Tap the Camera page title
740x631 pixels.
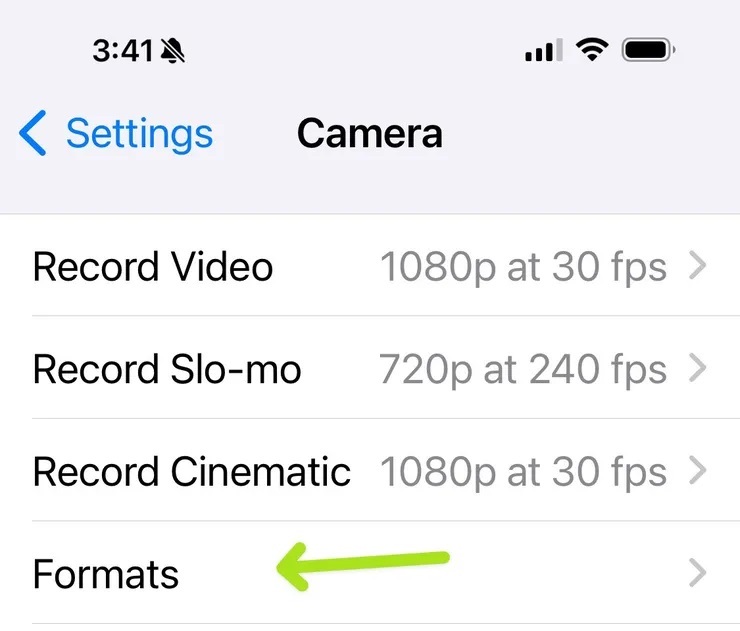point(369,134)
